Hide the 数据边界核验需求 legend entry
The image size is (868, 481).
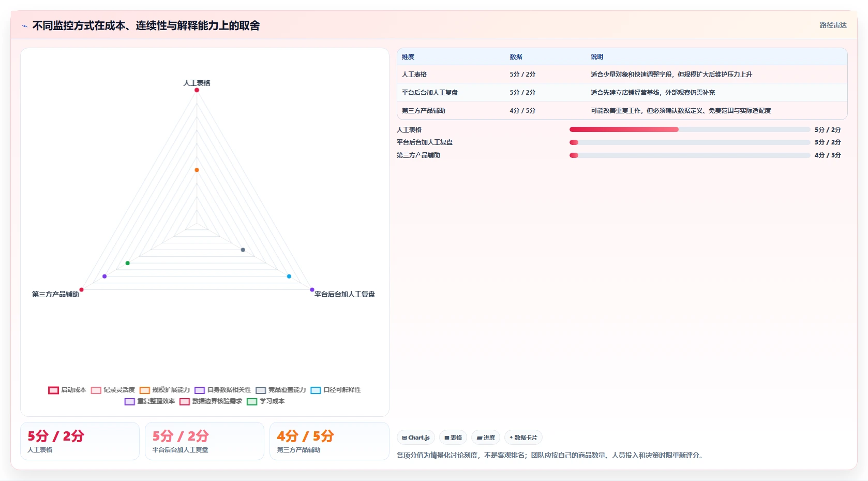211,401
